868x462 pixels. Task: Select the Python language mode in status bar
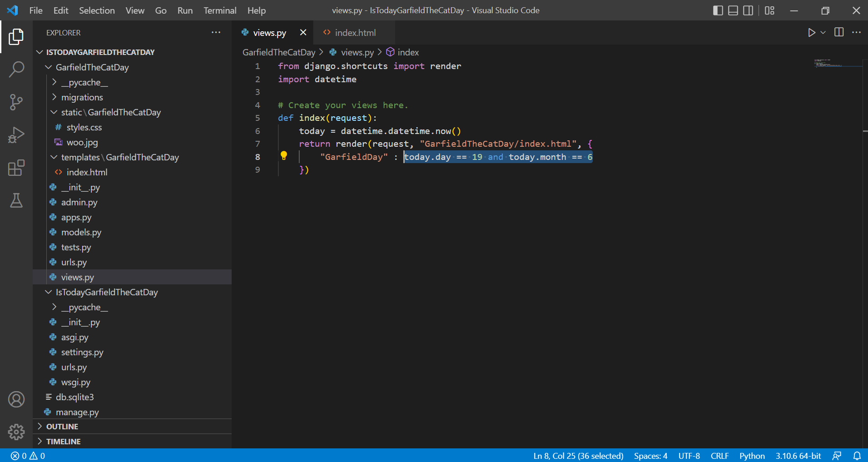[x=752, y=456]
